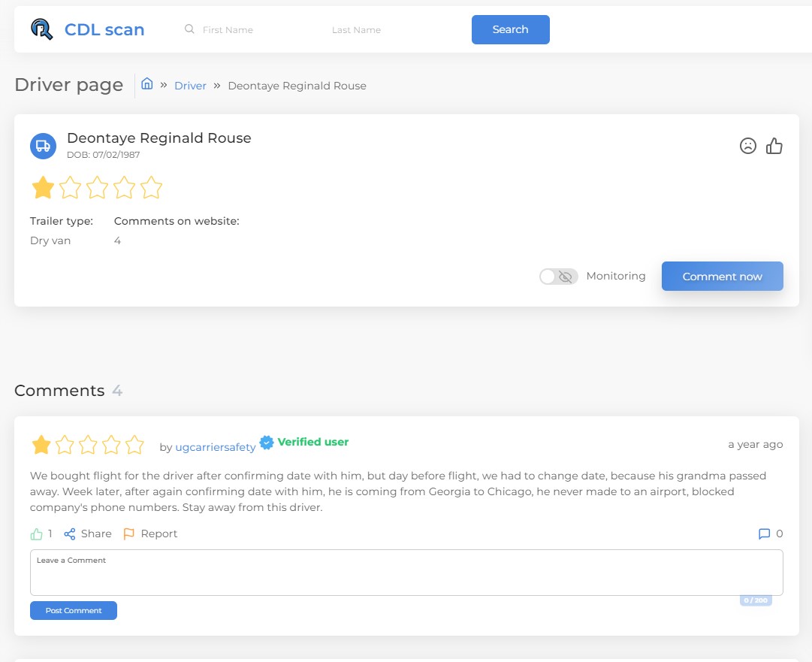Click the Share icon on review
This screenshot has width=812, height=662.
[x=70, y=534]
